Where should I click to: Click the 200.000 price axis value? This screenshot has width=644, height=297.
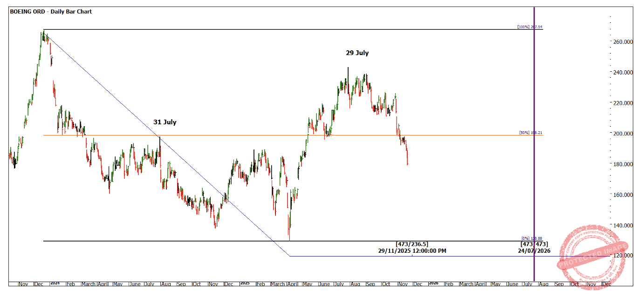(622, 134)
